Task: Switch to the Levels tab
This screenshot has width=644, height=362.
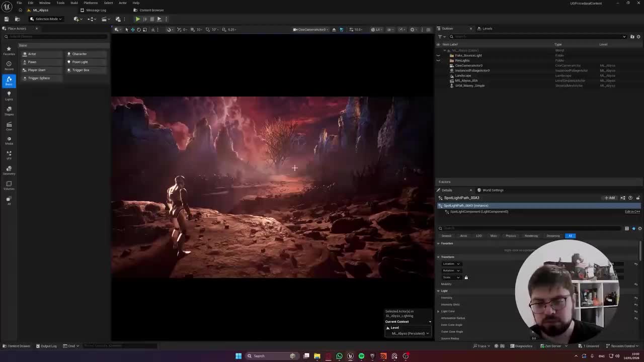Action: pos(486,28)
